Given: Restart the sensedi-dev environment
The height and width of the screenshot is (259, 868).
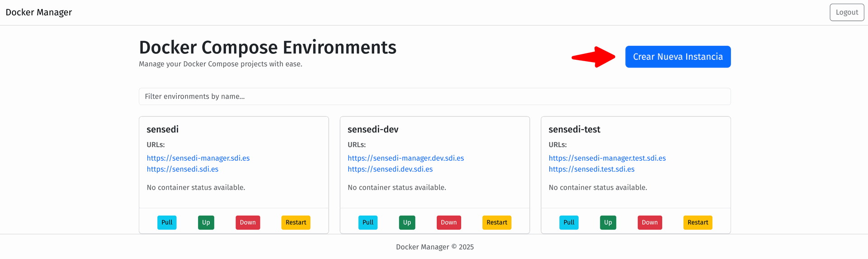Looking at the screenshot, I should 497,222.
